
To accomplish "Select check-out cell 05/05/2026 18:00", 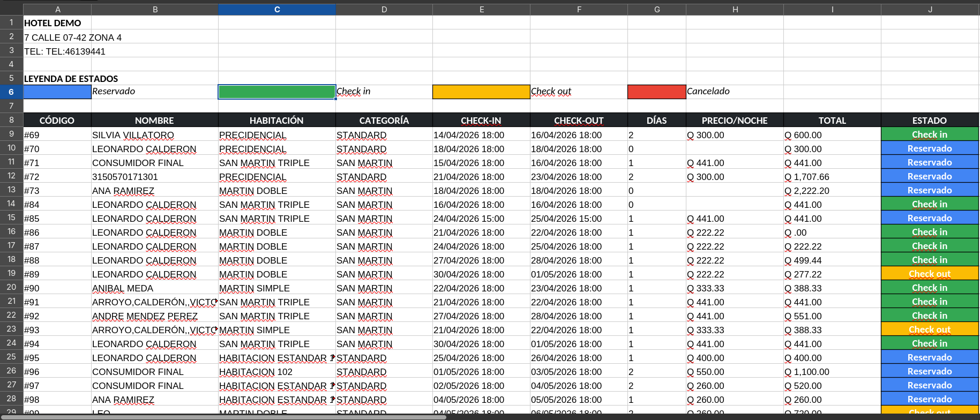I will pyautogui.click(x=579, y=400).
